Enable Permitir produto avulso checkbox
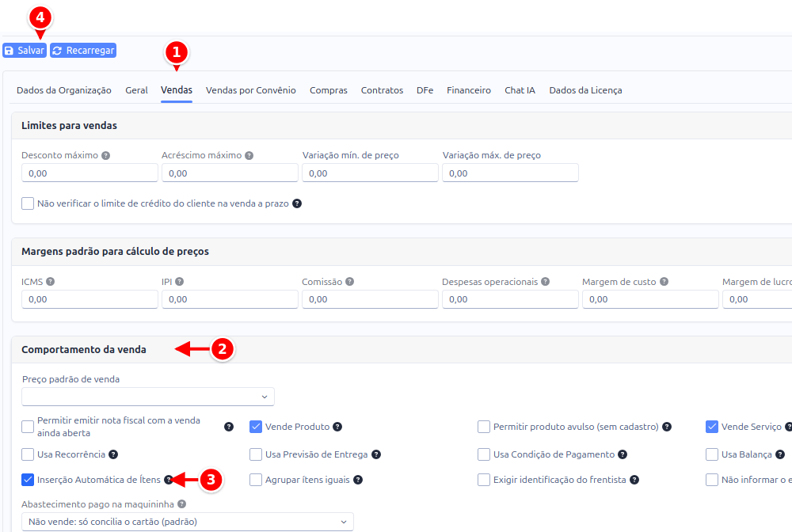Image resolution: width=792 pixels, height=532 pixels. click(x=483, y=427)
